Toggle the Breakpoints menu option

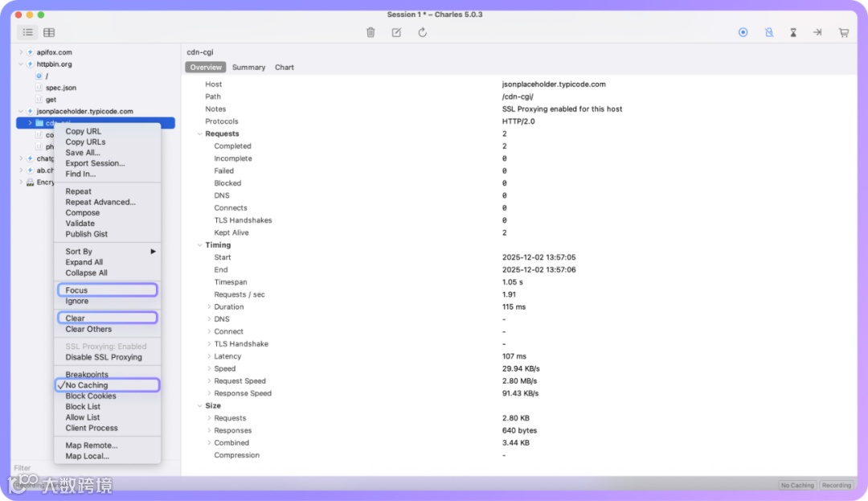108,374
